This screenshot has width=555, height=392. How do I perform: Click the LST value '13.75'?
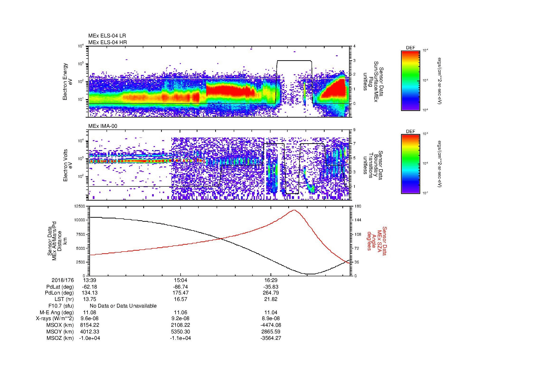pyautogui.click(x=89, y=299)
